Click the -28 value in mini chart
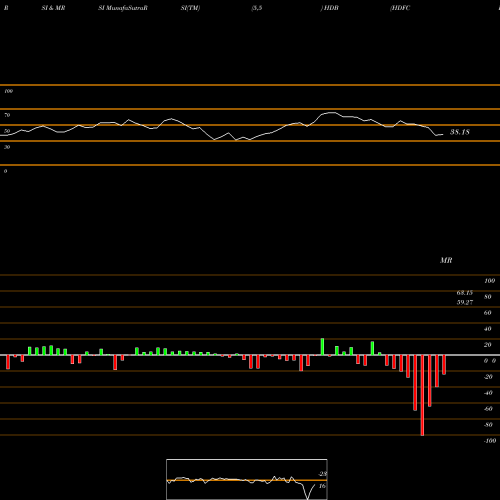Viewport: 500px width, 500px height. [322, 474]
